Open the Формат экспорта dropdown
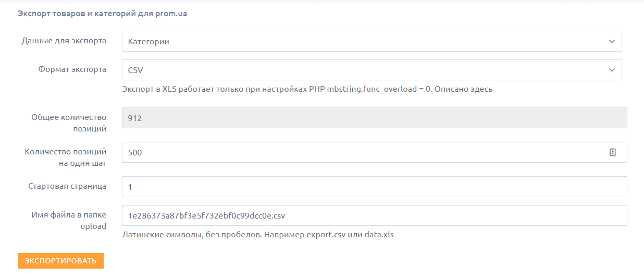Image resolution: width=644 pixels, height=278 pixels. click(365, 70)
